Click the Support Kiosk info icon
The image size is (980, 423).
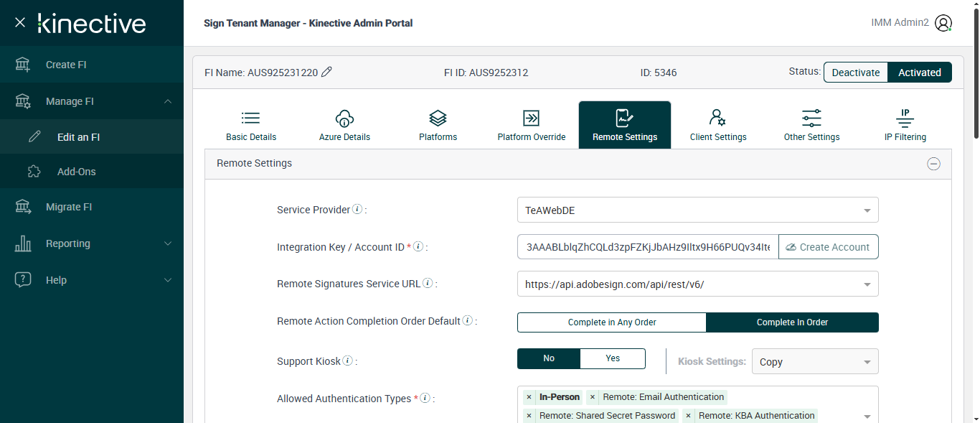(347, 361)
